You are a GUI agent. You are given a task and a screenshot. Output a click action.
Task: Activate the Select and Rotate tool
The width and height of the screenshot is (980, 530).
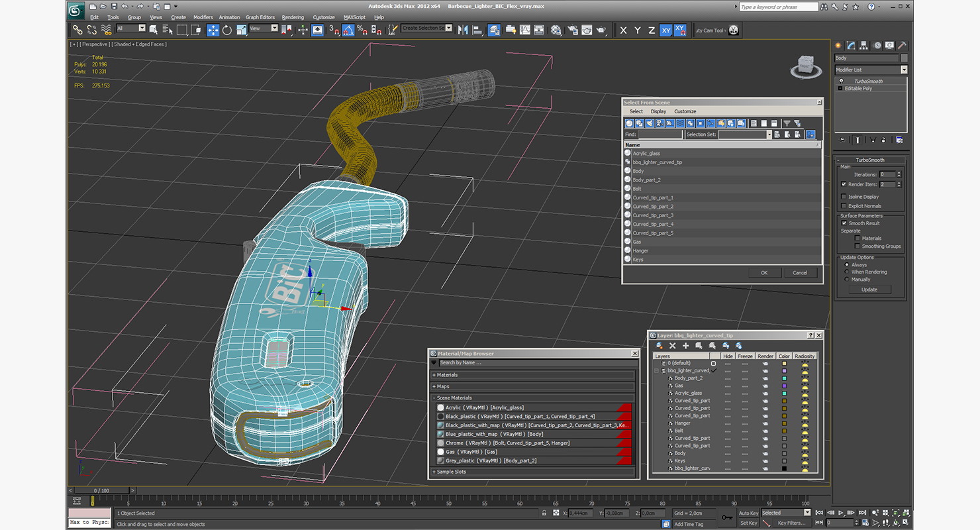pyautogui.click(x=227, y=30)
